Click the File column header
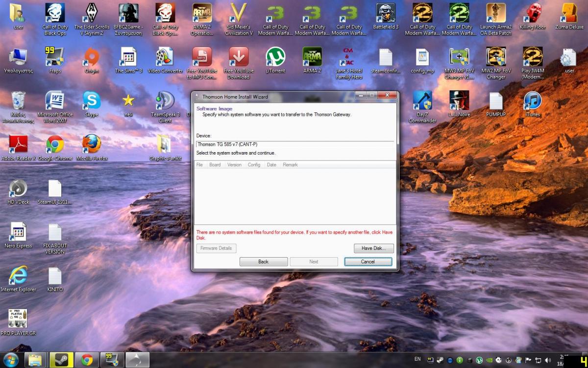Image resolution: width=588 pixels, height=368 pixels. (199, 165)
